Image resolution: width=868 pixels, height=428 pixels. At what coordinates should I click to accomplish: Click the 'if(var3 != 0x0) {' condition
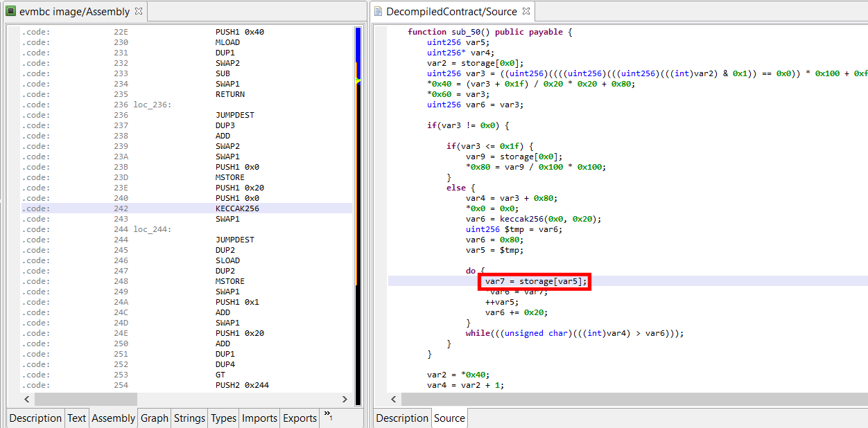[468, 125]
